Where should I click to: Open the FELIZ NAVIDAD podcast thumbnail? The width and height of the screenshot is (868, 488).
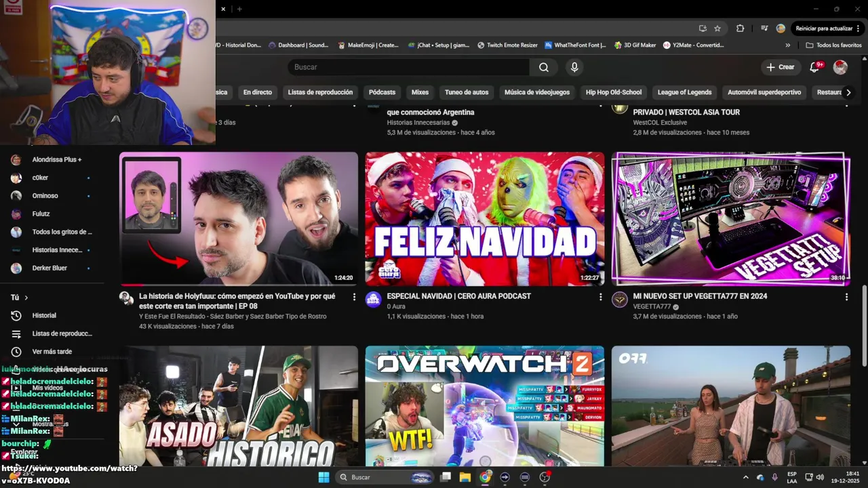coord(485,218)
